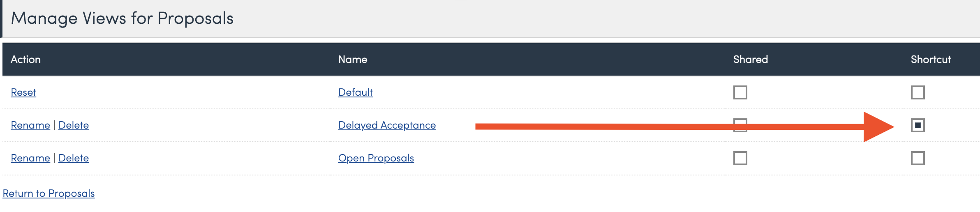Enable Shared checkbox for Default view
The width and height of the screenshot is (980, 212).
(740, 92)
